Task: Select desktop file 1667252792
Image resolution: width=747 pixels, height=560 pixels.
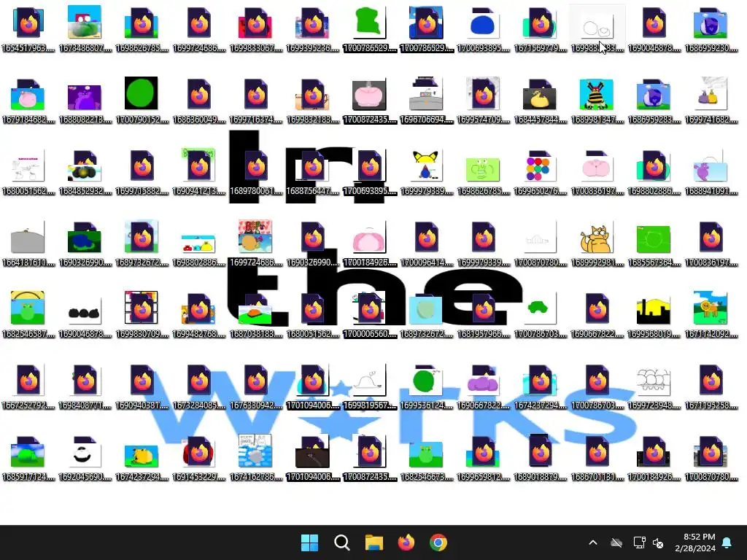Action: tap(28, 386)
